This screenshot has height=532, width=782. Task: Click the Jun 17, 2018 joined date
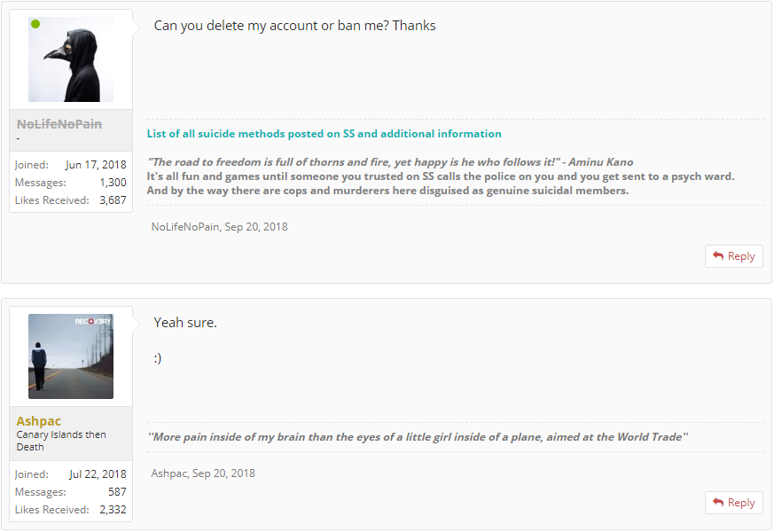tap(96, 165)
